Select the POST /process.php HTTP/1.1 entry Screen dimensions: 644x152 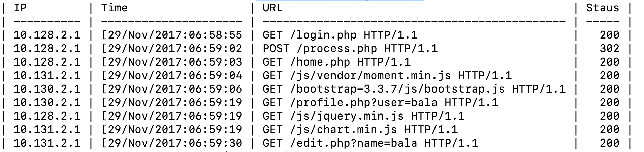350,49
